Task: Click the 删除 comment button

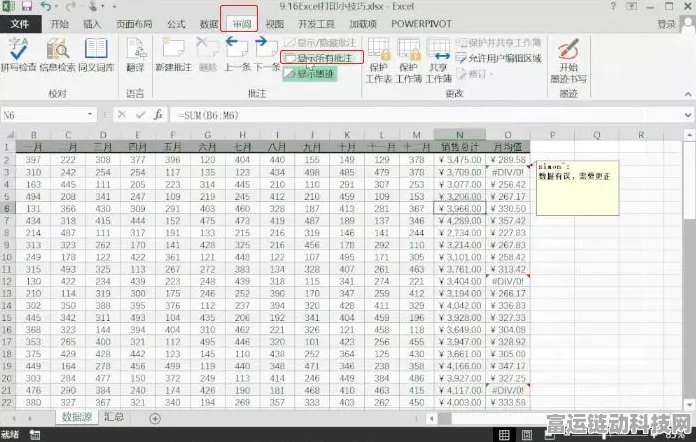Action: [207, 55]
